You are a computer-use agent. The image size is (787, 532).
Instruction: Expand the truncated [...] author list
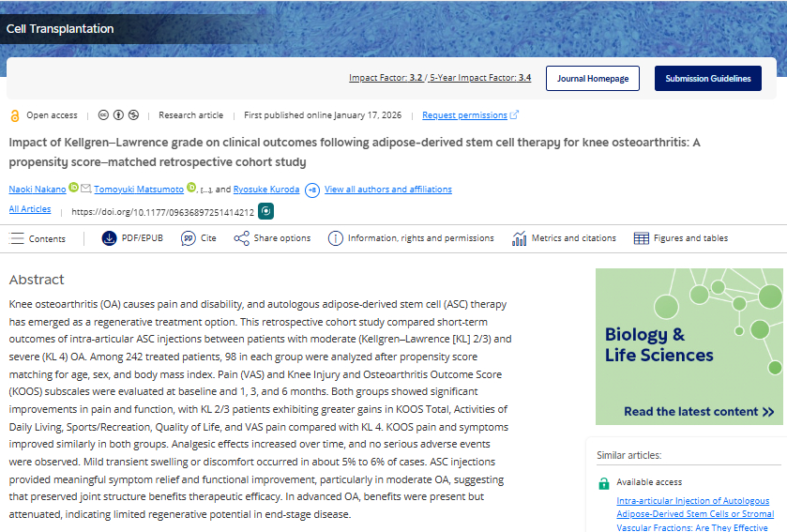[204, 190]
